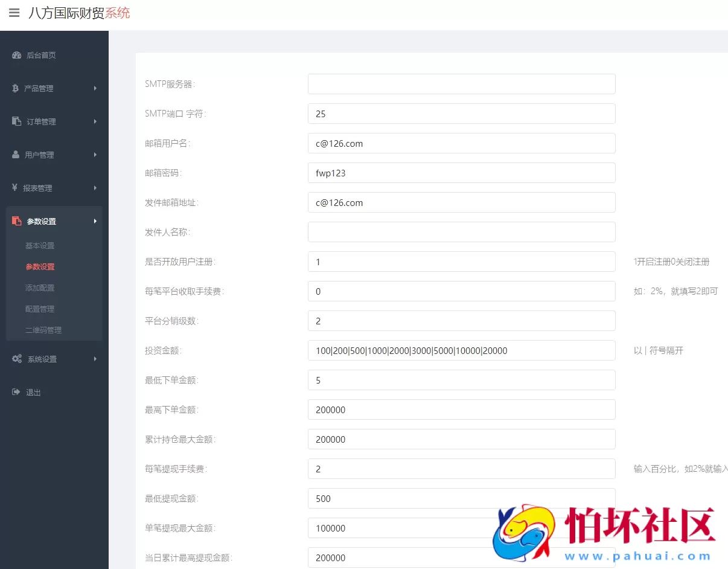Viewport: 728px width, 569px height.
Task: Click the red 参数设置 panel icon
Action: 16,221
